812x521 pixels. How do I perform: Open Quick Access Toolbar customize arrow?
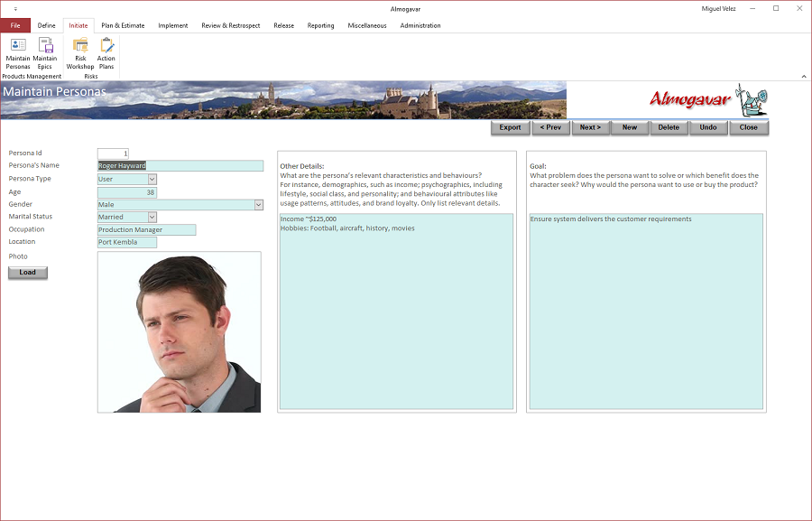tap(15, 9)
